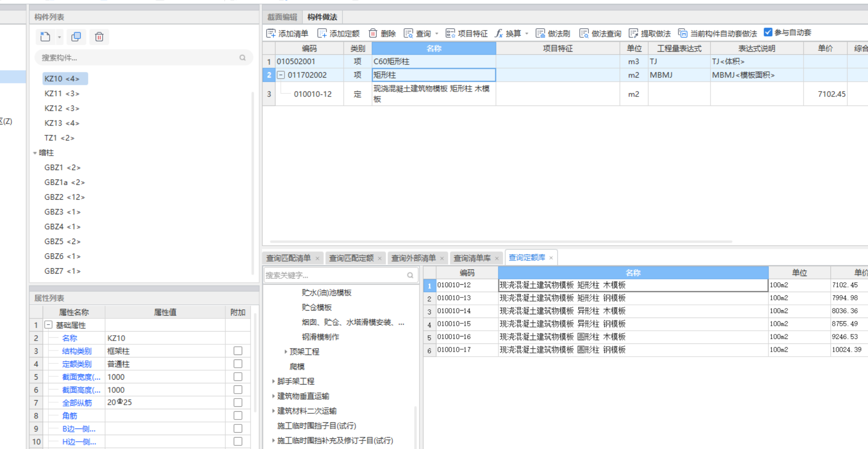Focus the 搜索构件 search field

click(x=143, y=58)
